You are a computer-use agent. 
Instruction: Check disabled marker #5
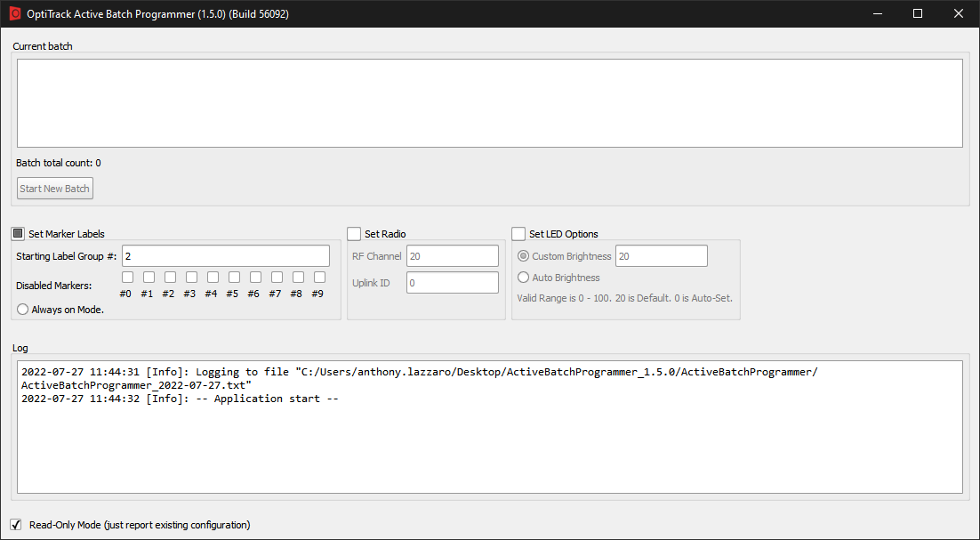(x=233, y=277)
